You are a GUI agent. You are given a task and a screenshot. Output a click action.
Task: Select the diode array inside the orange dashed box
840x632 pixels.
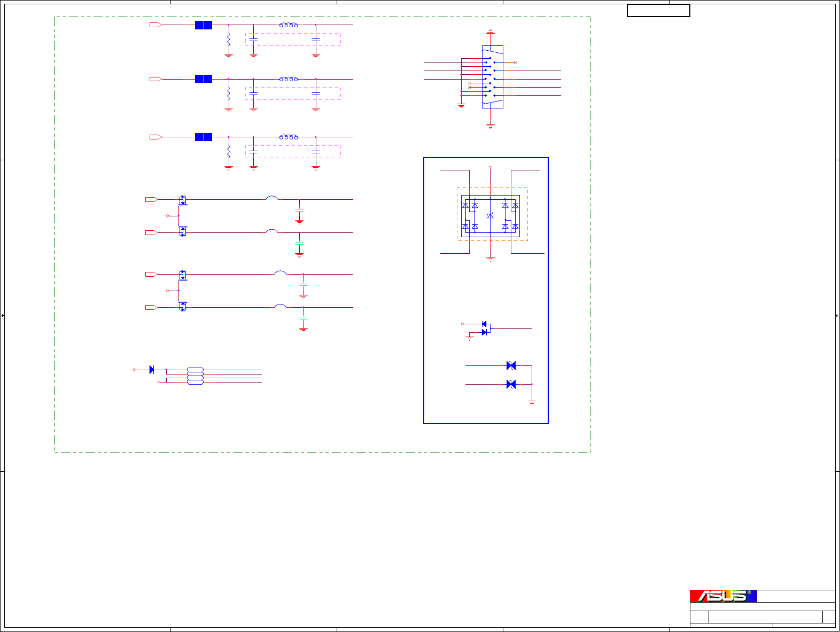[x=490, y=216]
